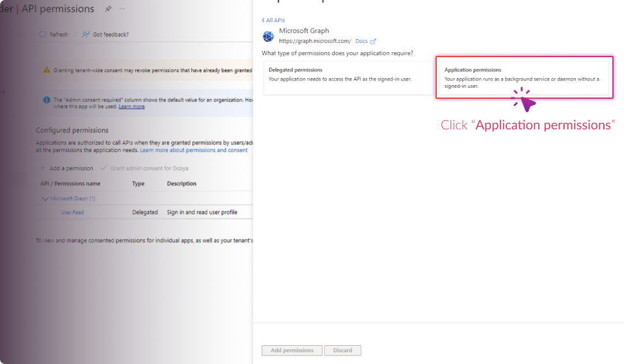Click the pin icon beside API permissions title
This screenshot has height=364, width=624.
coord(108,9)
